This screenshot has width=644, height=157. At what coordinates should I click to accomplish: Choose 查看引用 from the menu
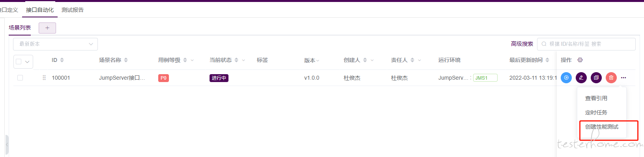point(596,98)
